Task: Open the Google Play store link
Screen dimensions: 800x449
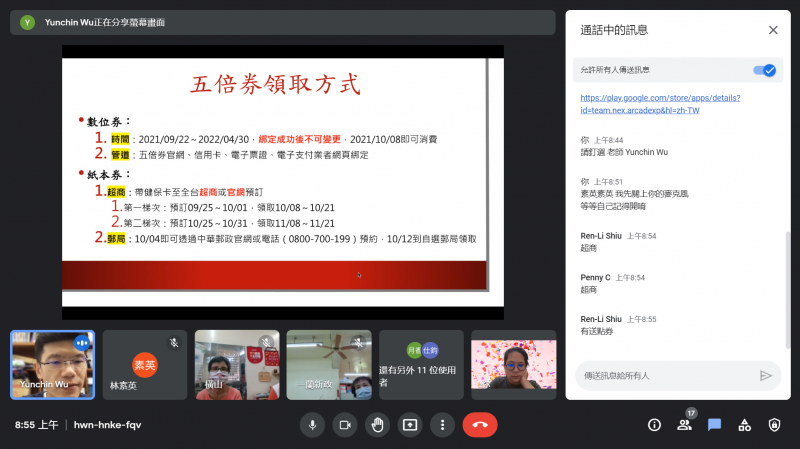Action: point(660,104)
